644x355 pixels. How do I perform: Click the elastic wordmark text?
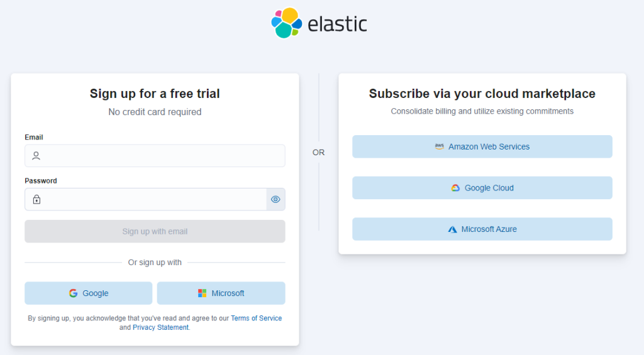pos(337,24)
